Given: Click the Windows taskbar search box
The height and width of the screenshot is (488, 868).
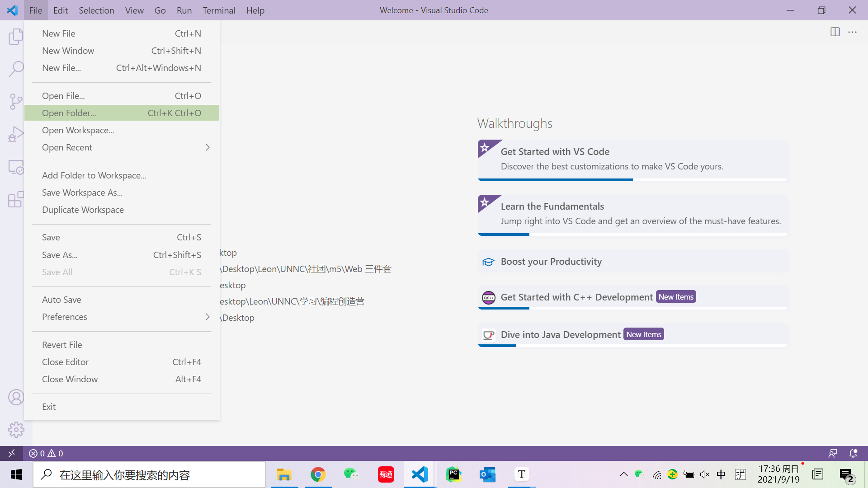Looking at the screenshot, I should (149, 475).
